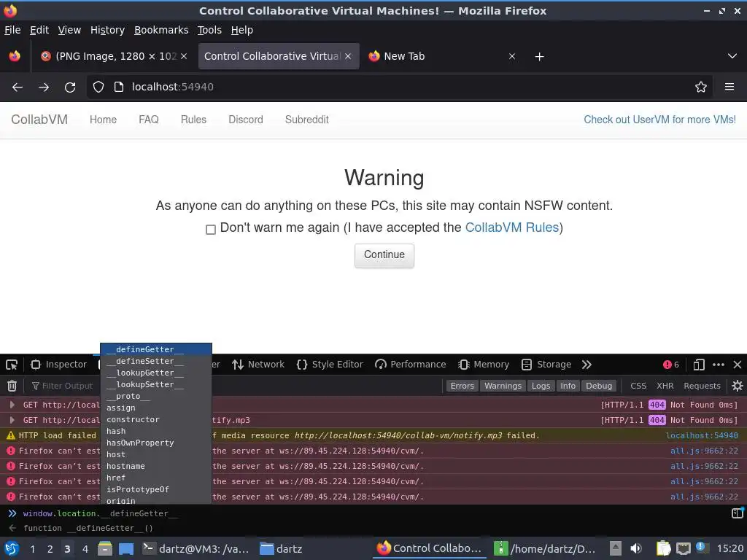Click the red error count badge showing 6
The image size is (747, 560).
671,365
